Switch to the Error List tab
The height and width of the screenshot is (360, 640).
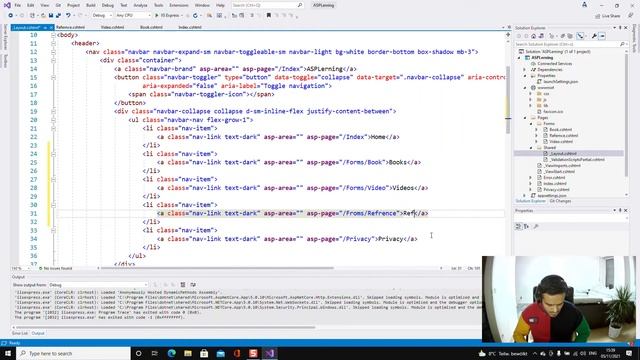20,333
